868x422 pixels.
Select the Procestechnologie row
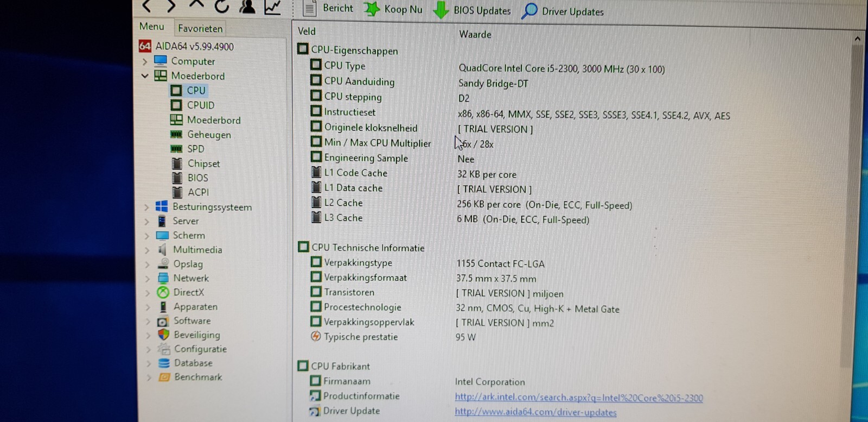(x=464, y=307)
